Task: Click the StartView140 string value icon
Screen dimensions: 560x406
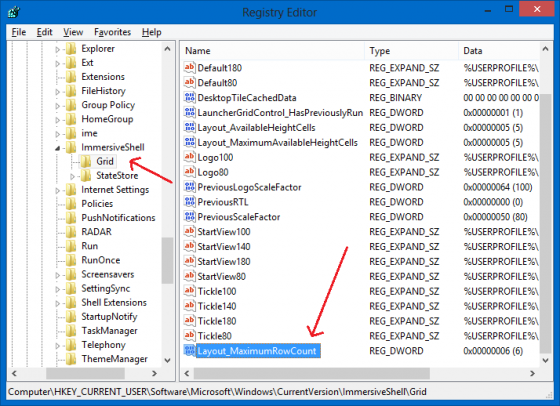Action: pos(189,246)
